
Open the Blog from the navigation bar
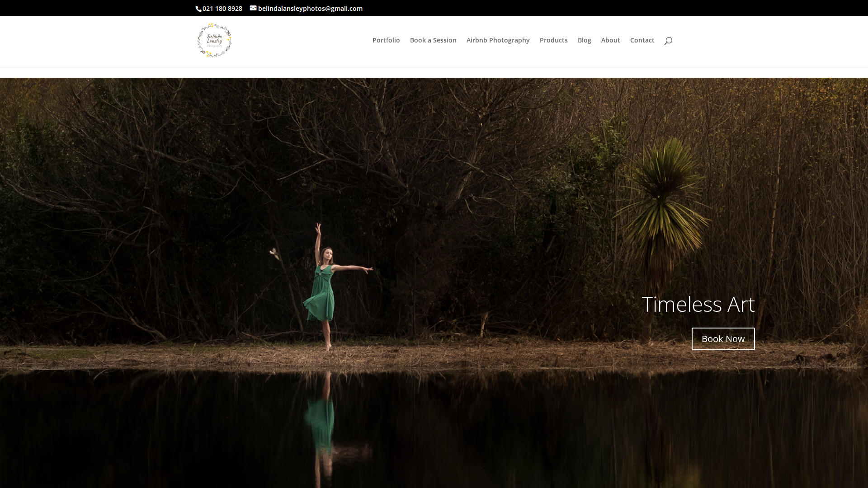pyautogui.click(x=584, y=40)
